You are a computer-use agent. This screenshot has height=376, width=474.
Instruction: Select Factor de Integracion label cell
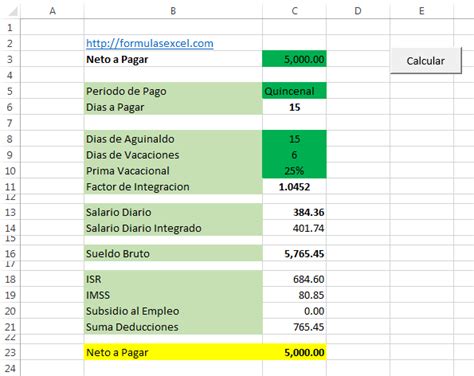[x=173, y=187]
